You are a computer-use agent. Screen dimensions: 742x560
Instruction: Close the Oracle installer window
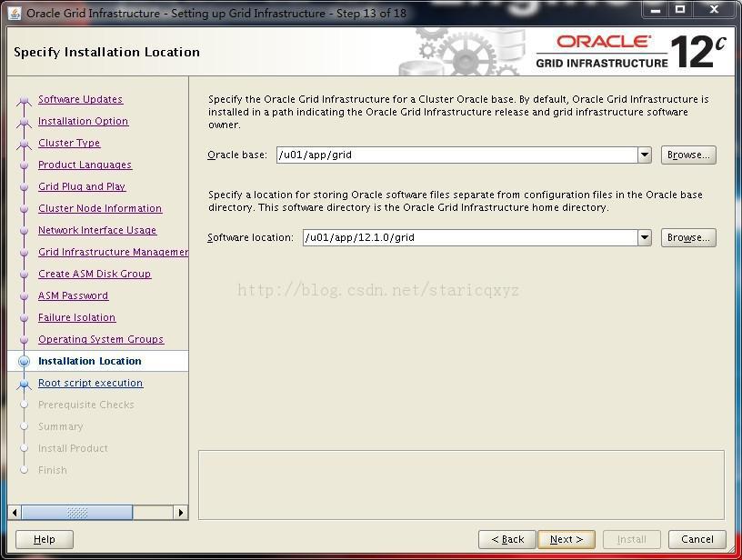715,9
